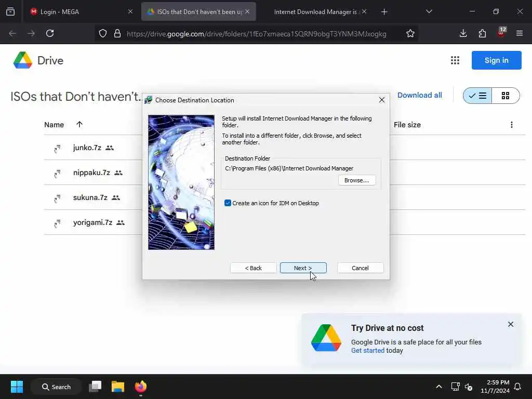This screenshot has width=532, height=399.
Task: Uncheck Create an icon for IDM on Desktop
Action: coord(228,203)
